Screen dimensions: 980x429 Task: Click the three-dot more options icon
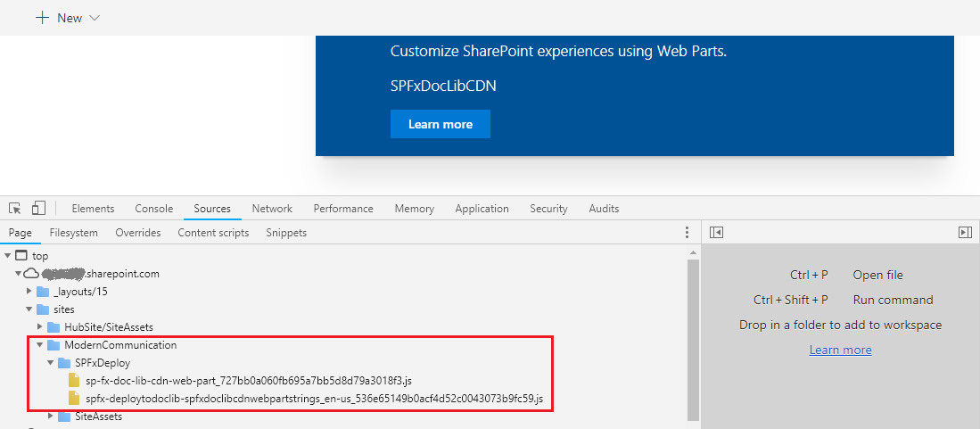(x=687, y=233)
